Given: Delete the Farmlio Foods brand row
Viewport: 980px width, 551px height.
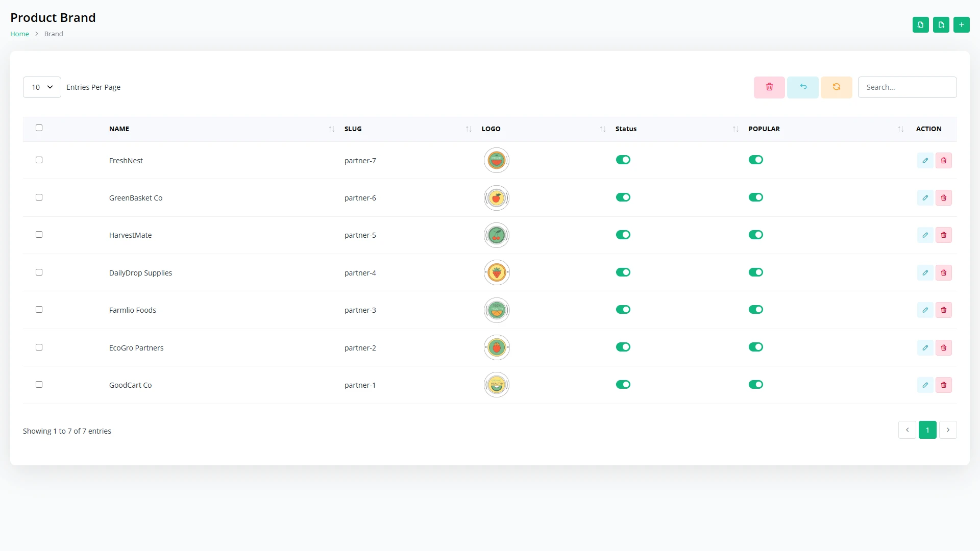Looking at the screenshot, I should [x=944, y=310].
